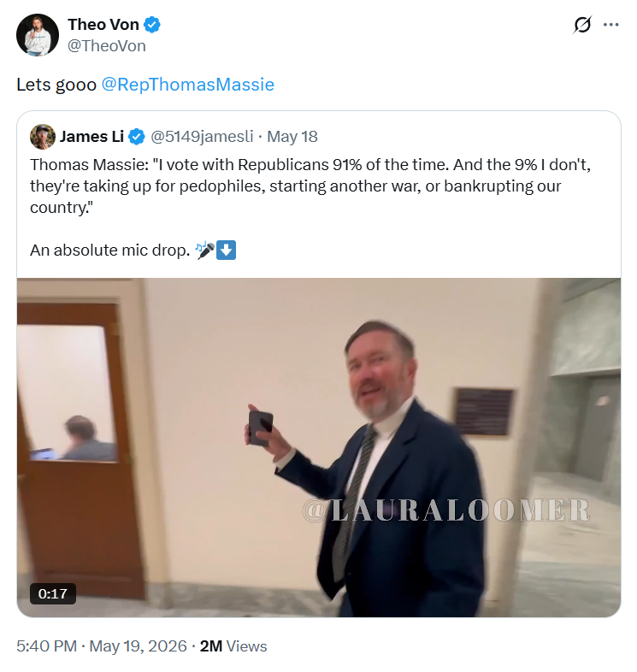Click the 0:17 video duration badge
The image size is (637, 672).
point(53,593)
